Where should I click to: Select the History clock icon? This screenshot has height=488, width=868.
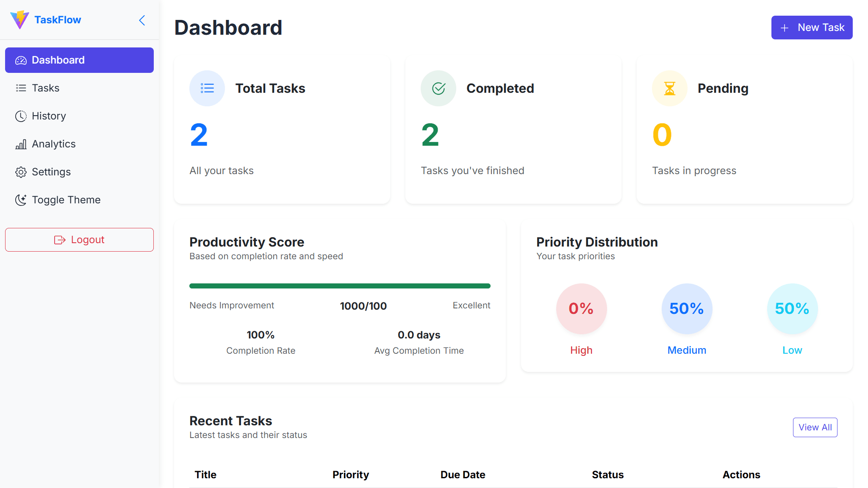(21, 116)
